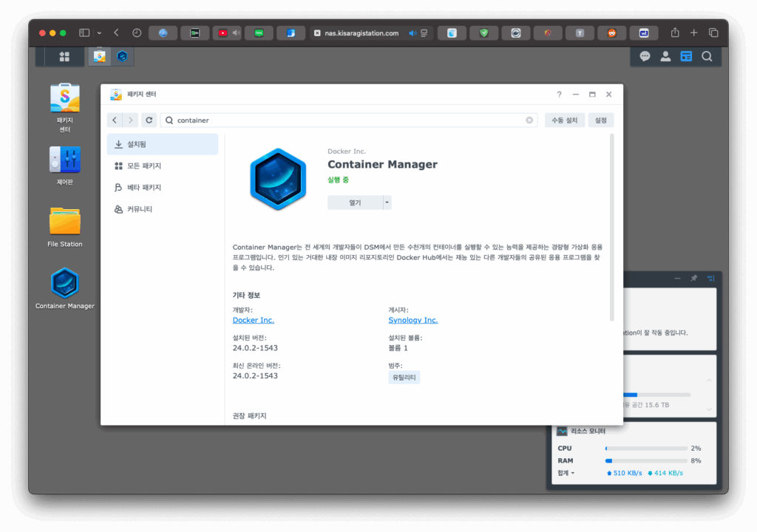The width and height of the screenshot is (757, 532).
Task: Click the installed version 24.0.2-1543 under 설치된 버전
Action: coord(255,348)
